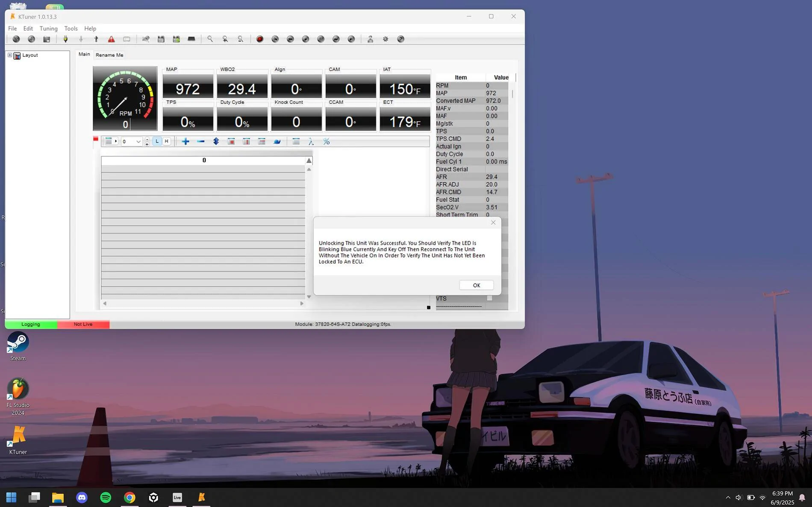
Task: Toggle the VTS checkbox in item list
Action: tap(489, 298)
